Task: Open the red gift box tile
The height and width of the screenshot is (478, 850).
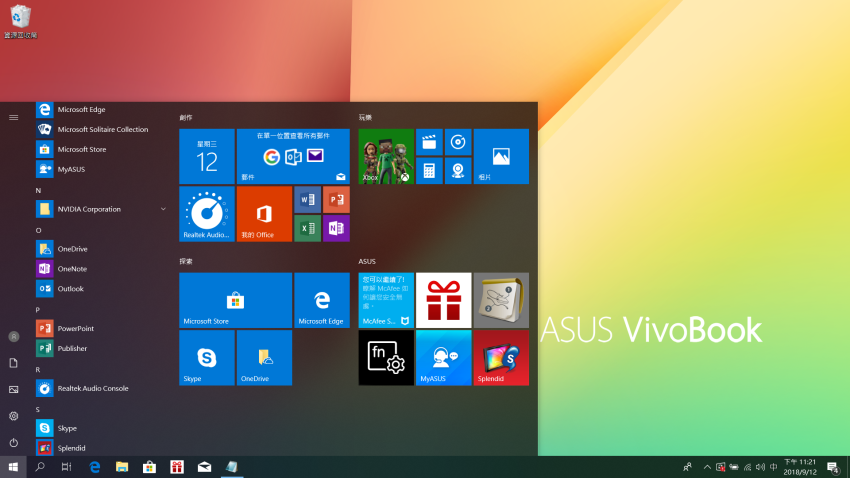Action: (443, 300)
